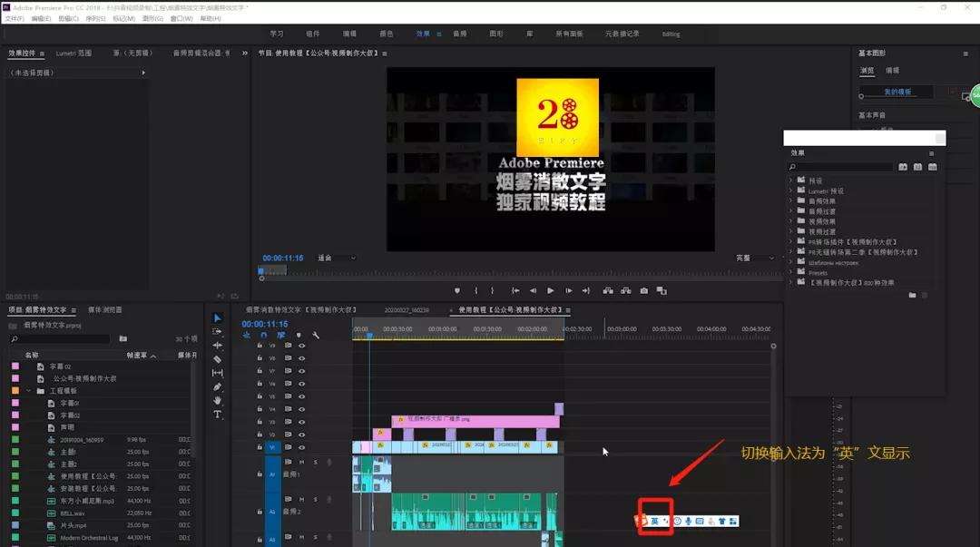Mute audio track A2
Image resolution: width=980 pixels, height=547 pixels.
coord(302,500)
